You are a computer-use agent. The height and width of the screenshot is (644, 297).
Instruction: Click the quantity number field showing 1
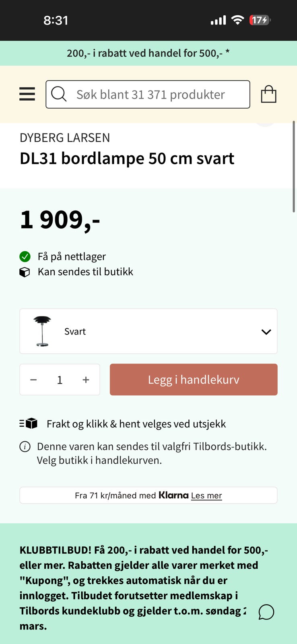coord(60,380)
